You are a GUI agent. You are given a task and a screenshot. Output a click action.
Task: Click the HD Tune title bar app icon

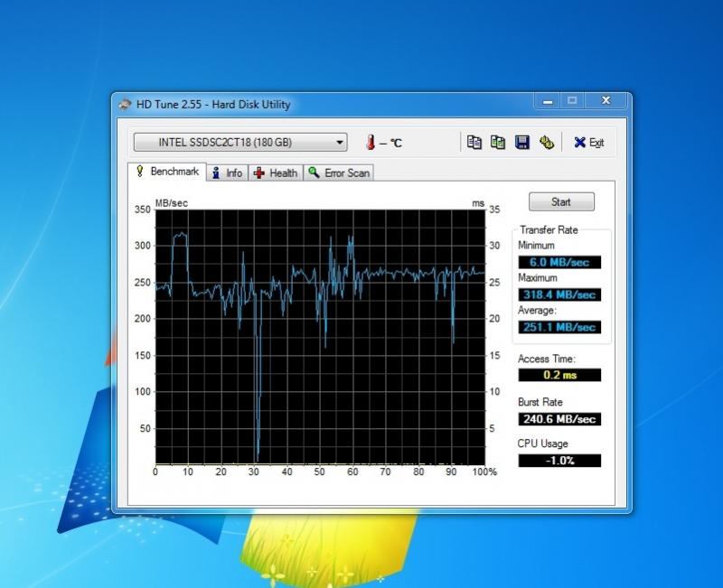(x=125, y=105)
